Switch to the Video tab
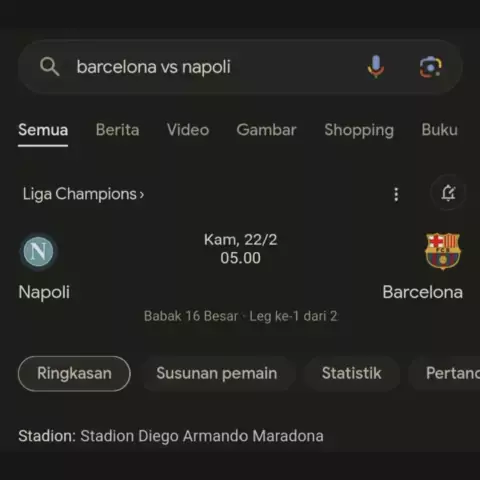 [188, 130]
